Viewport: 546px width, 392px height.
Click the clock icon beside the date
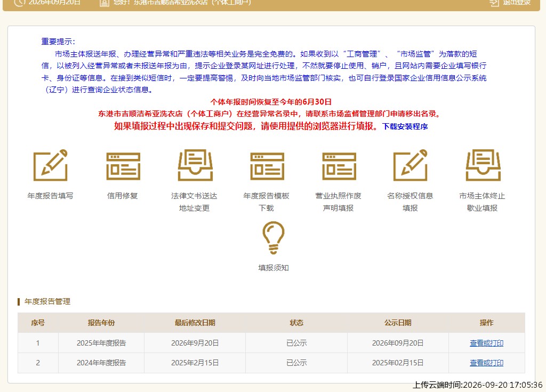tap(20, 3)
